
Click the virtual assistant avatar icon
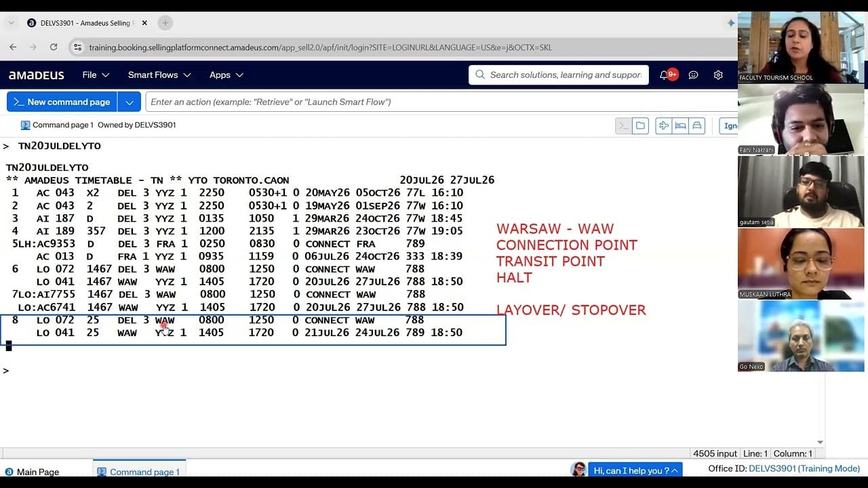[x=578, y=470]
